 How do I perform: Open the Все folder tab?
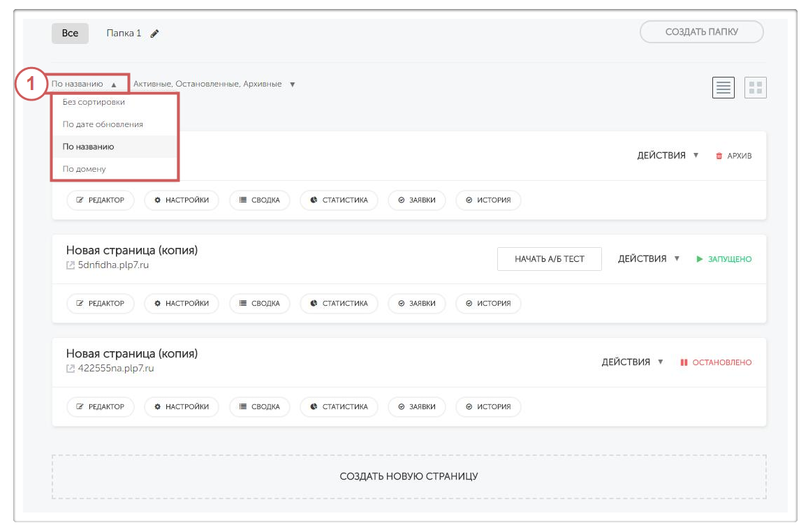(x=70, y=33)
